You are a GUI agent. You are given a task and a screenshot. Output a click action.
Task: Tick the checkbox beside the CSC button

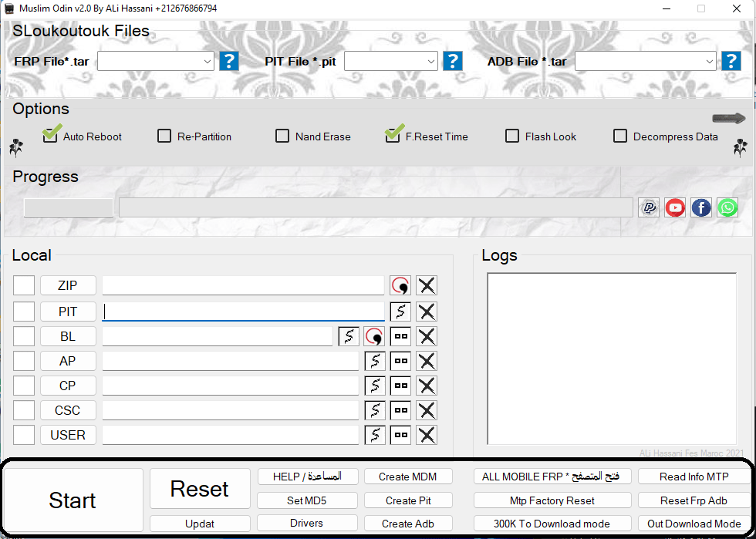(24, 410)
